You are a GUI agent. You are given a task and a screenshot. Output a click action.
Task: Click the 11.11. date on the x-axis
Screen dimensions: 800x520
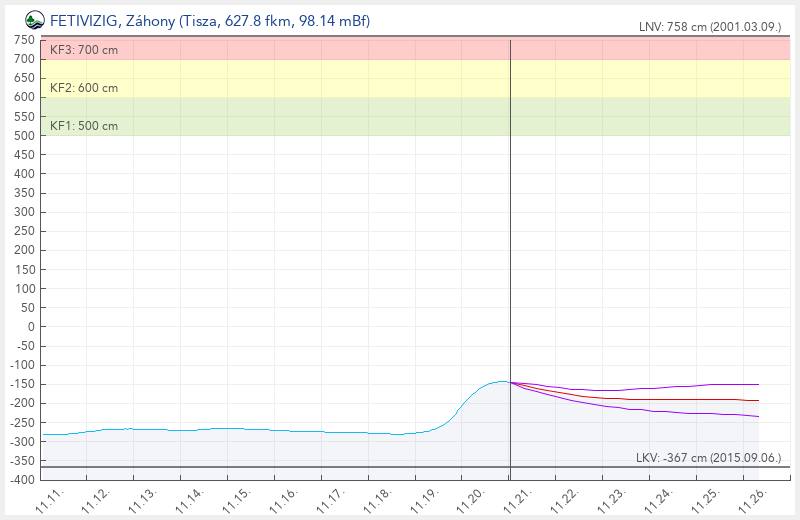[x=51, y=497]
